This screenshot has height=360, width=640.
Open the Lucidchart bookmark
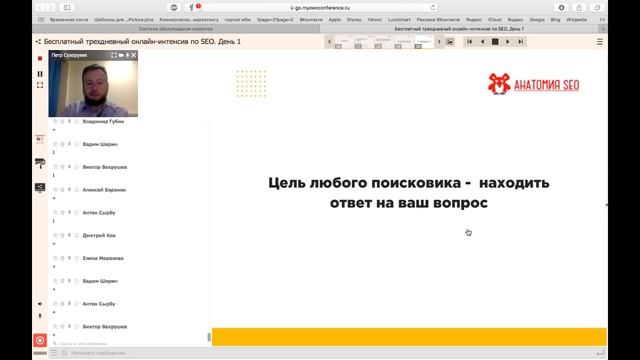pyautogui.click(x=399, y=20)
